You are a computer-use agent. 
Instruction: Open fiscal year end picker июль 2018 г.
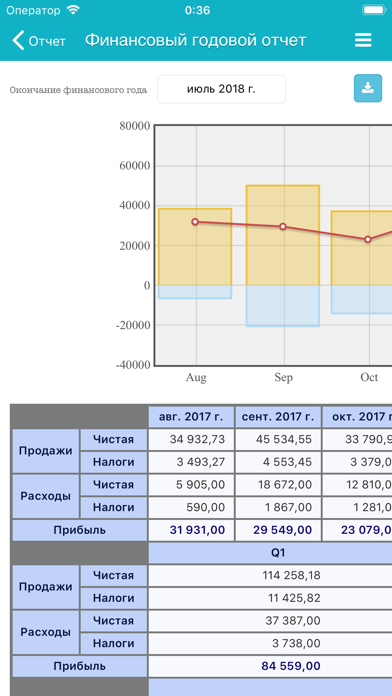pos(221,89)
